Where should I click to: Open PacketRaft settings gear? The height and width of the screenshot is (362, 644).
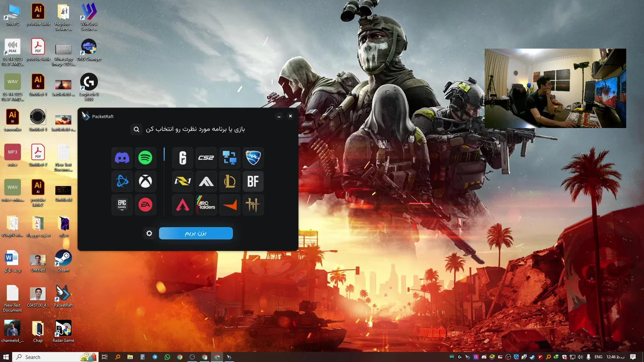click(149, 233)
